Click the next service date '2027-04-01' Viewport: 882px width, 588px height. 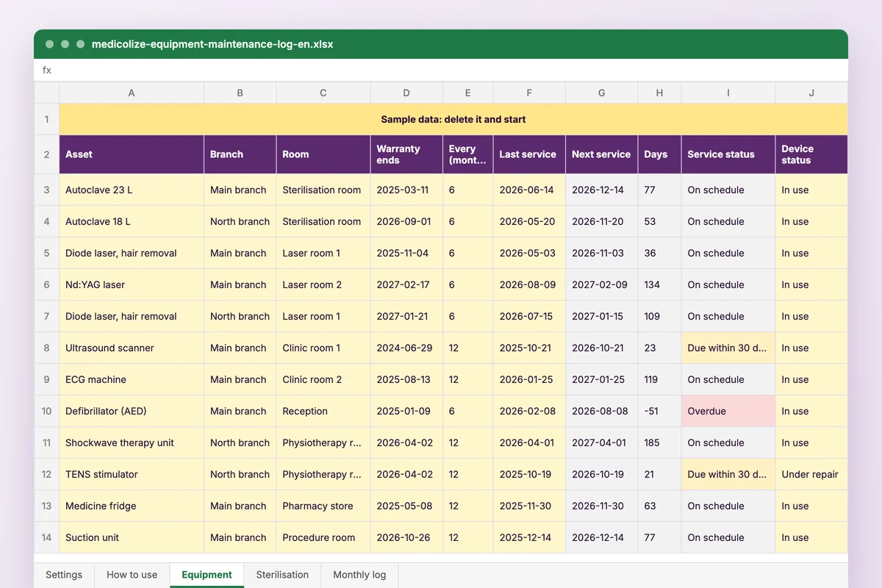click(602, 442)
